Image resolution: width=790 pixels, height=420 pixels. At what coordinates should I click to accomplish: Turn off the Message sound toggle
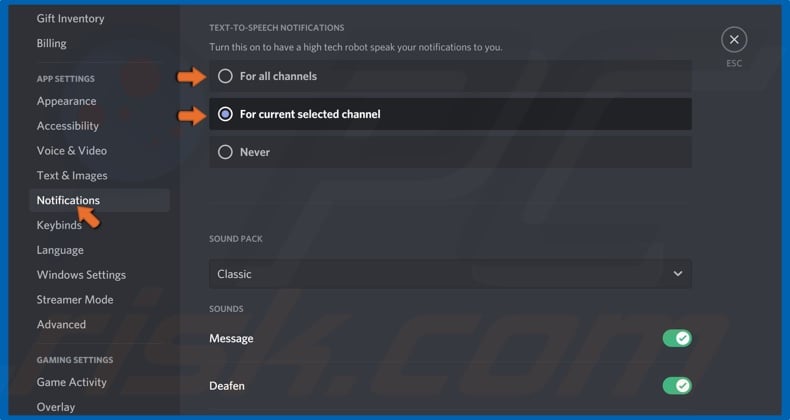pos(677,339)
